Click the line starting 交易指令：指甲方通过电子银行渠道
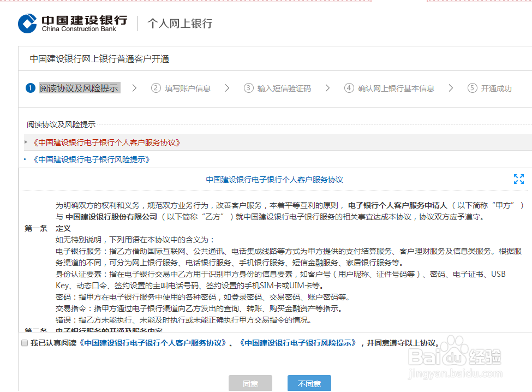 [199, 308]
